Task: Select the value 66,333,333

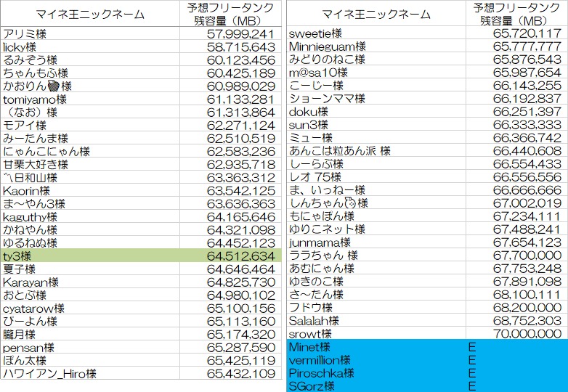Action: [x=527, y=125]
